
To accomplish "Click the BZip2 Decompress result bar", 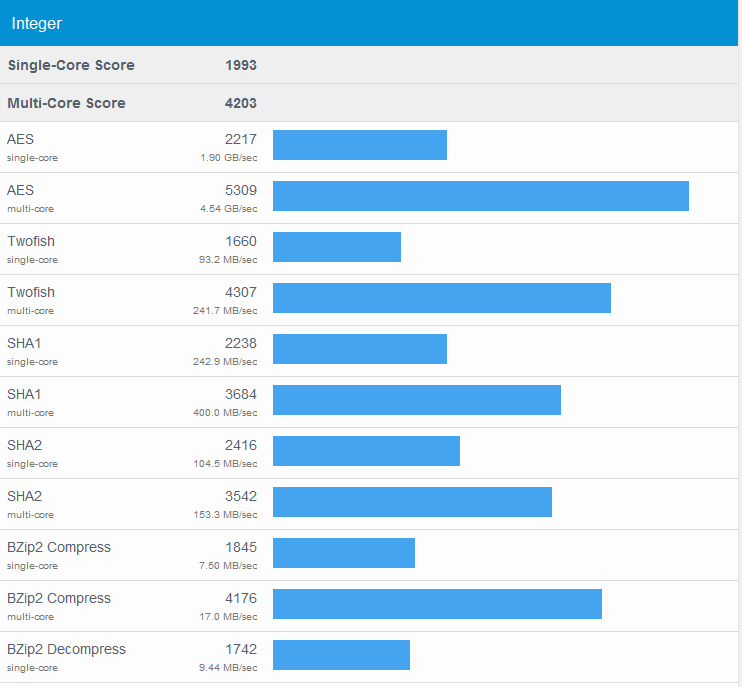I will (x=341, y=655).
